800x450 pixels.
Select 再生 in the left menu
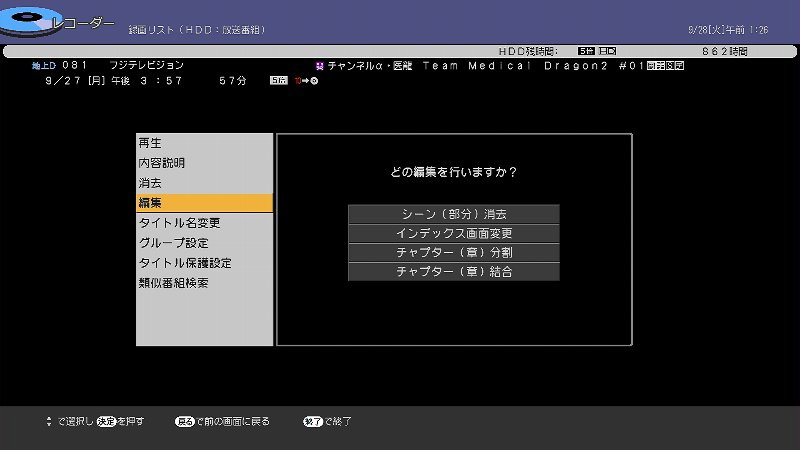pos(204,143)
